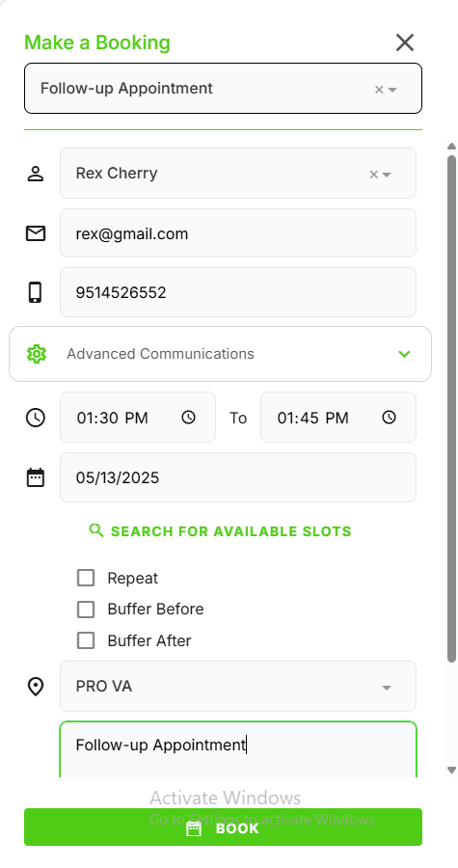
Task: Enable the Repeat checkbox
Action: coord(86,578)
